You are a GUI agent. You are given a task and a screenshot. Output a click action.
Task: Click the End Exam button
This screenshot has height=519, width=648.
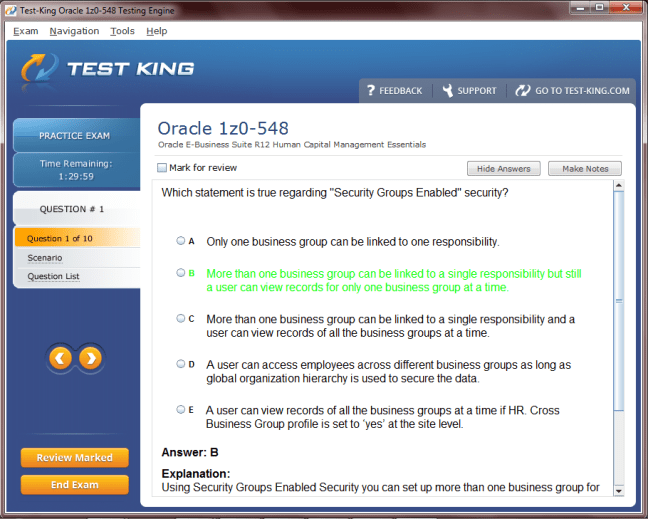point(75,485)
